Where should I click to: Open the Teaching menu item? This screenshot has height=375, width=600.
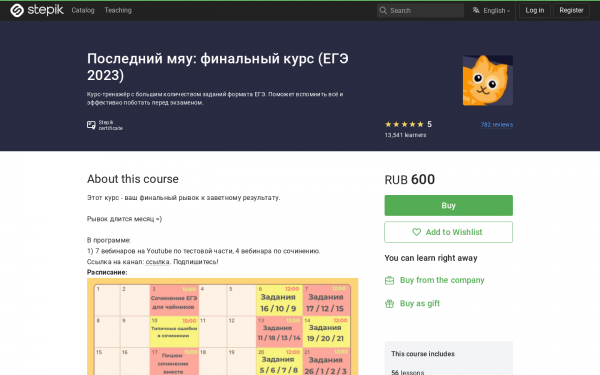[x=118, y=10]
